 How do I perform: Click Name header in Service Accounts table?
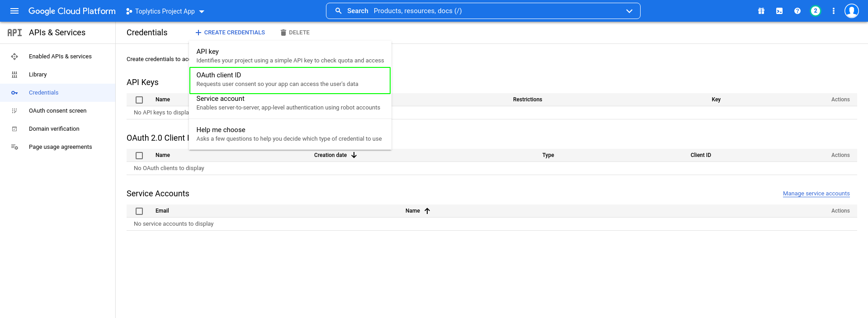pyautogui.click(x=413, y=211)
